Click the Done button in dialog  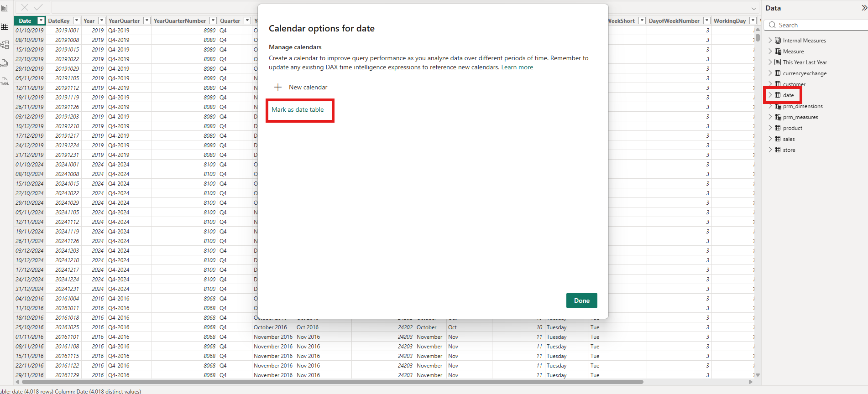581,301
